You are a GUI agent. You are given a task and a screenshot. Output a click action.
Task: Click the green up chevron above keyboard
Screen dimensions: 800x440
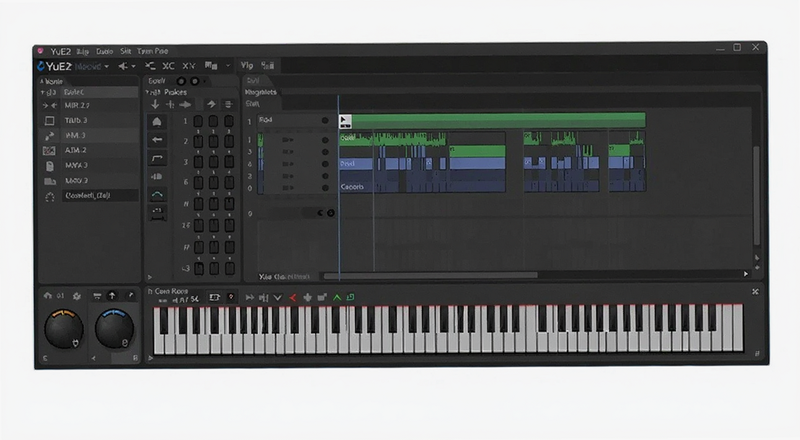click(337, 297)
